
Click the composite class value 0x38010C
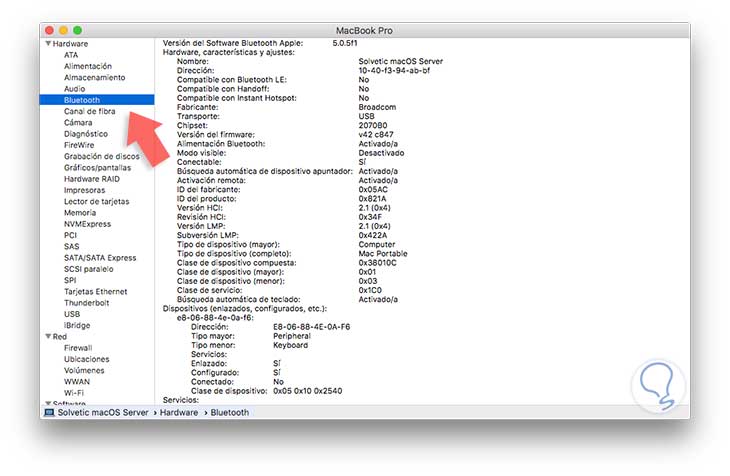click(x=378, y=263)
